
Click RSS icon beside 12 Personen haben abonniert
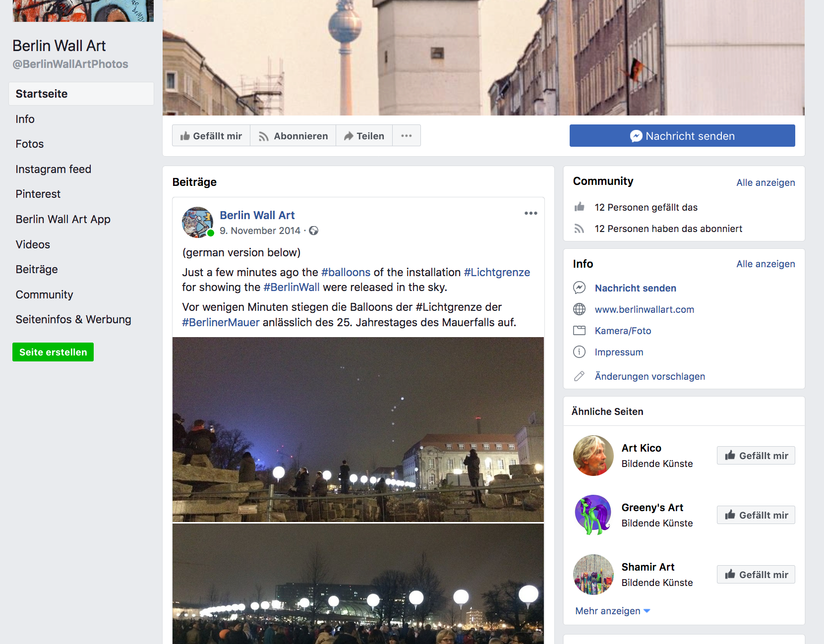point(580,229)
